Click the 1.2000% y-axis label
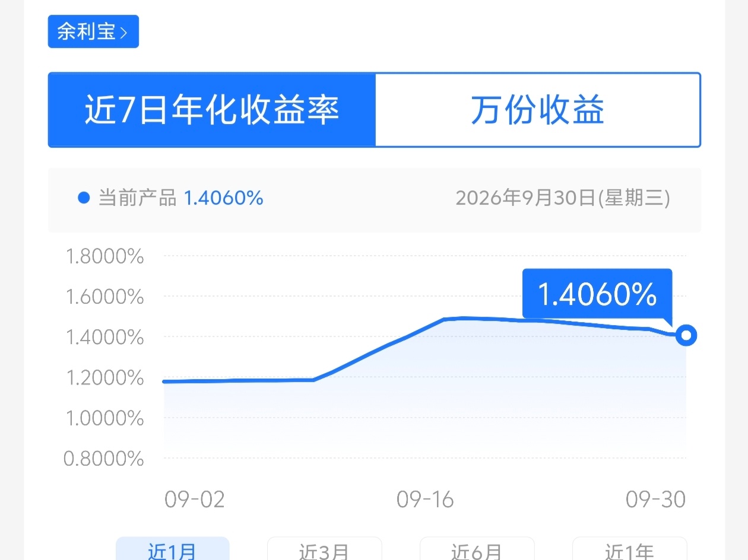Image resolution: width=748 pixels, height=560 pixels. tap(104, 378)
